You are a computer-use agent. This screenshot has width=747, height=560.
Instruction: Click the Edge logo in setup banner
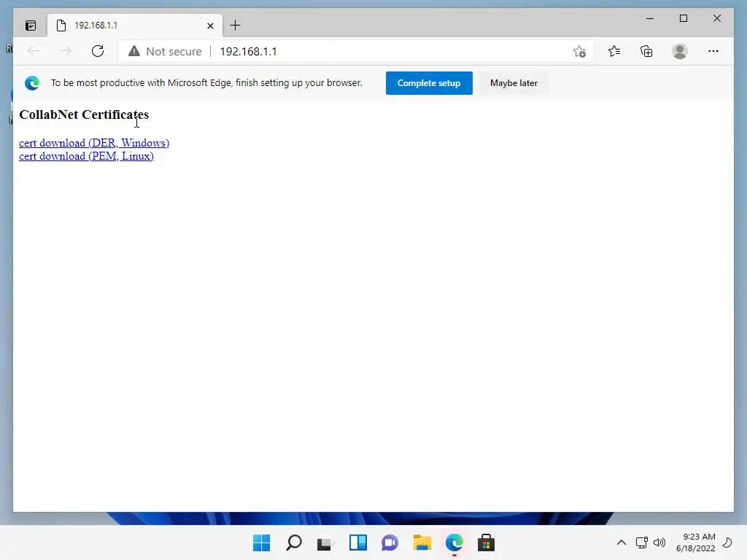pos(32,83)
